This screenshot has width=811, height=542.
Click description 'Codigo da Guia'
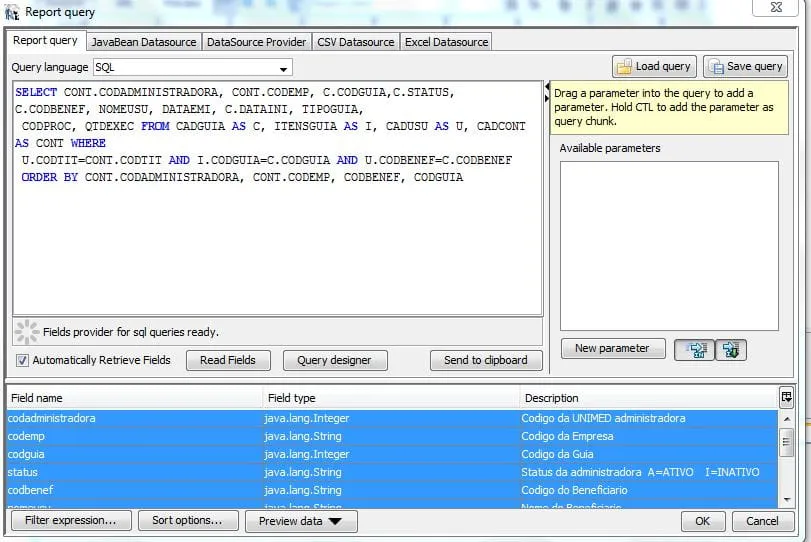[x=558, y=454]
